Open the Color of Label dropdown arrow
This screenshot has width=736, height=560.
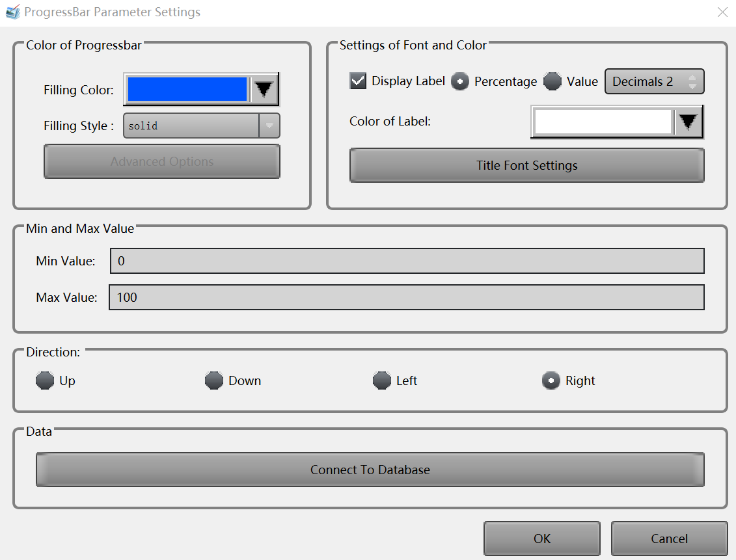(x=688, y=122)
